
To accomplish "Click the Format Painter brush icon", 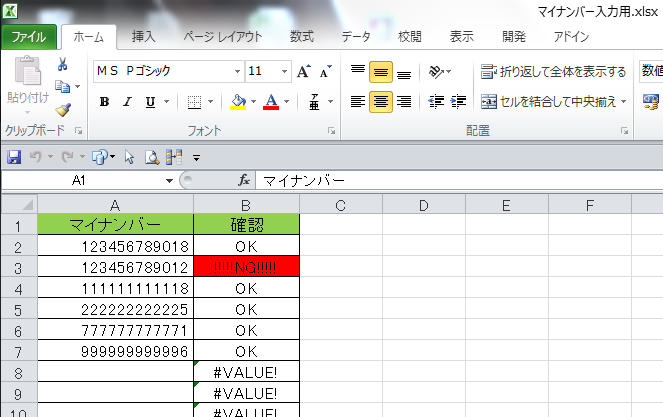I will tap(62, 110).
